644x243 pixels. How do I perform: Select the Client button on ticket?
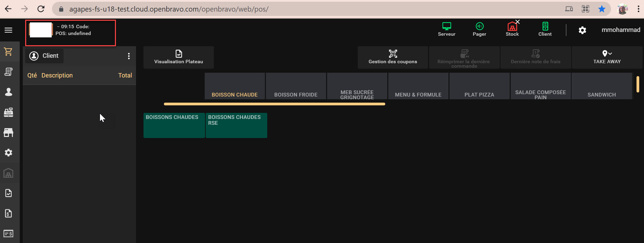point(44,56)
